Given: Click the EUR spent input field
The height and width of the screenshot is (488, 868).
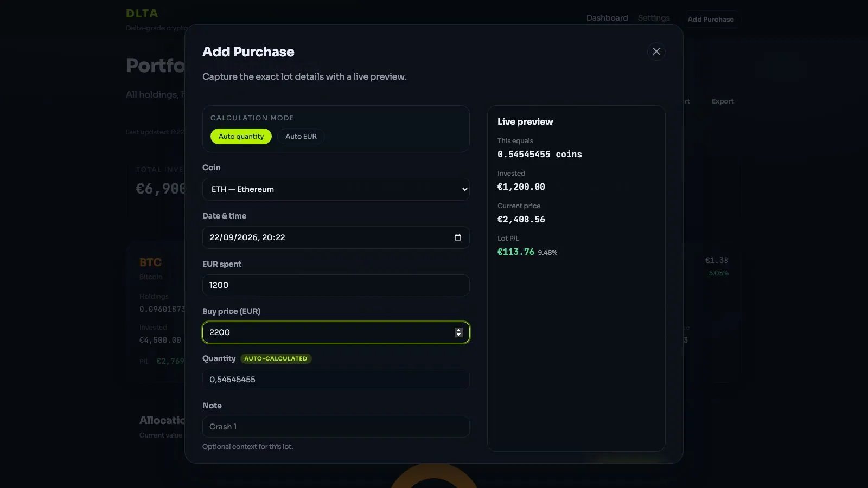Looking at the screenshot, I should click(x=336, y=285).
